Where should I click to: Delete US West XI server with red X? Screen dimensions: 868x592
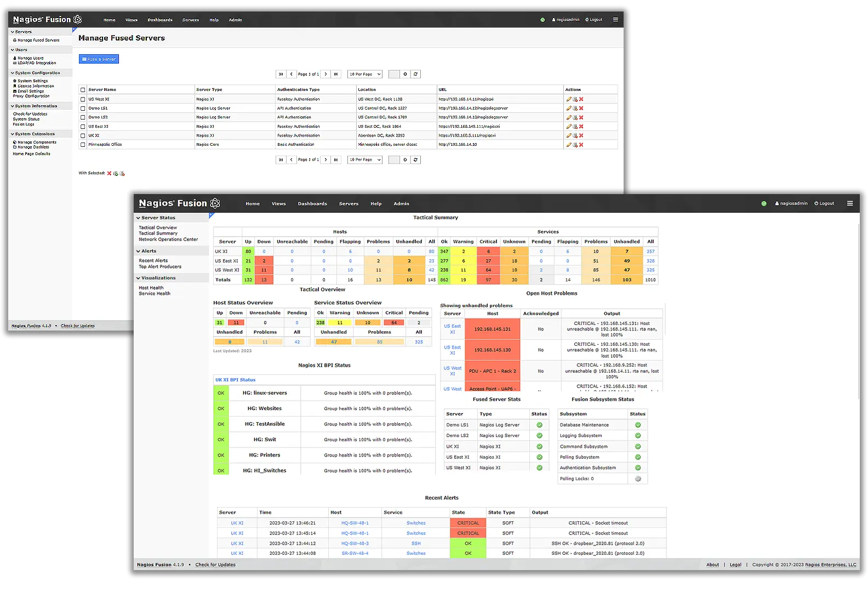click(581, 99)
